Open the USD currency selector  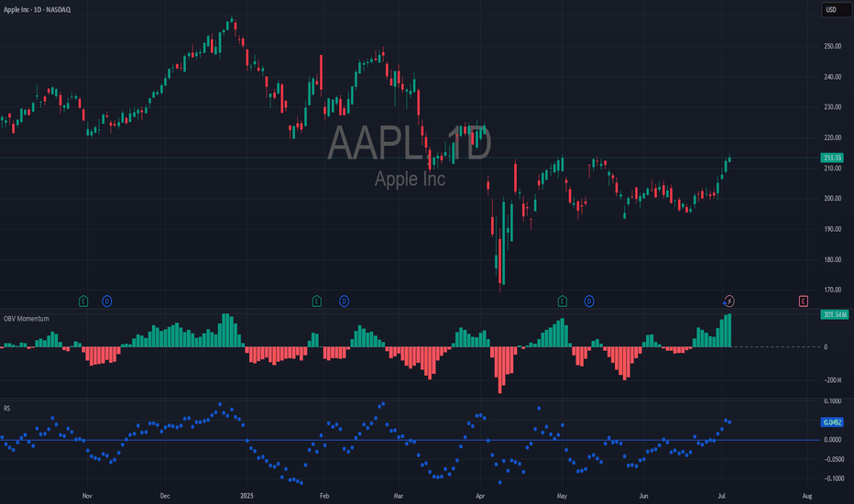coord(837,10)
